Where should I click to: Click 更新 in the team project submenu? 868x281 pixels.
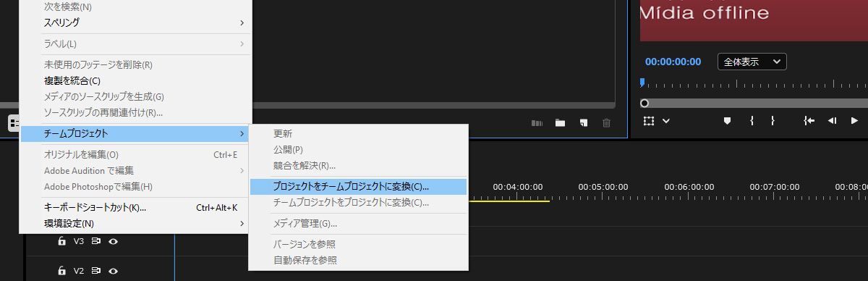coord(358,134)
